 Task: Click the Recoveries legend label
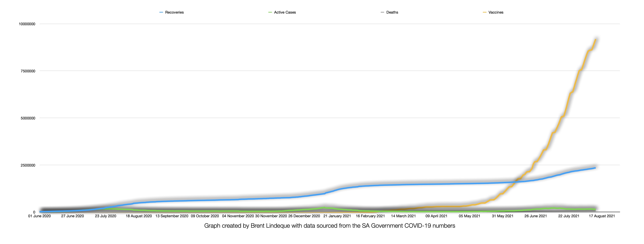pos(174,12)
